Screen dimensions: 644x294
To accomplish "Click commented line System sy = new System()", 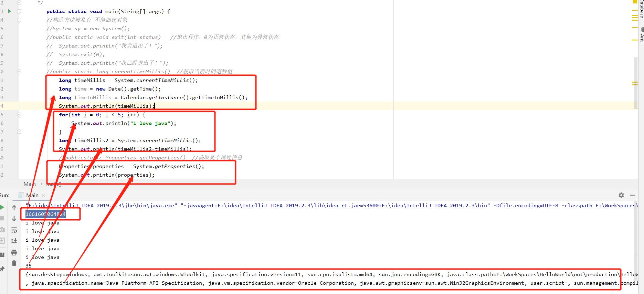I will (88, 29).
